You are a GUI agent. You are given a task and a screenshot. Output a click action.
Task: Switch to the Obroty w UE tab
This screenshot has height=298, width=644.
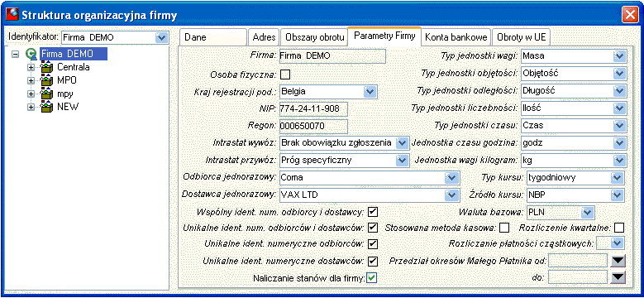point(521,37)
